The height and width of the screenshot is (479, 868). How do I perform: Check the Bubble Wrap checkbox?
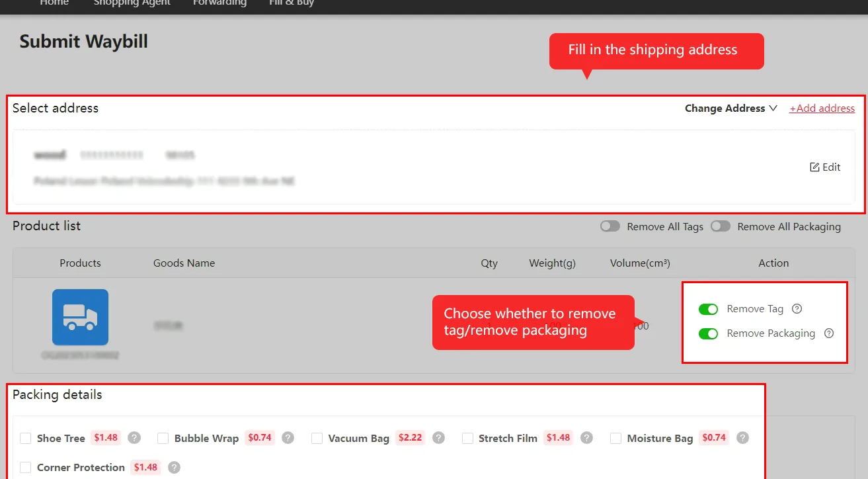coord(163,438)
